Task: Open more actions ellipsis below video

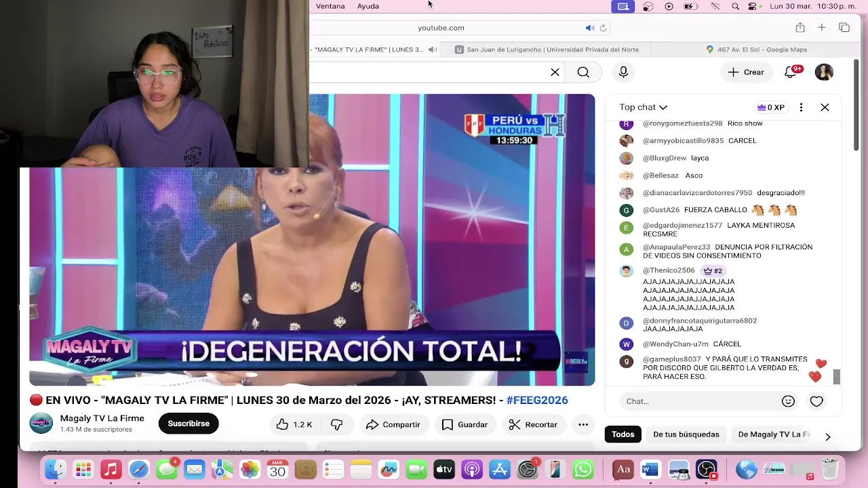Action: pyautogui.click(x=583, y=424)
